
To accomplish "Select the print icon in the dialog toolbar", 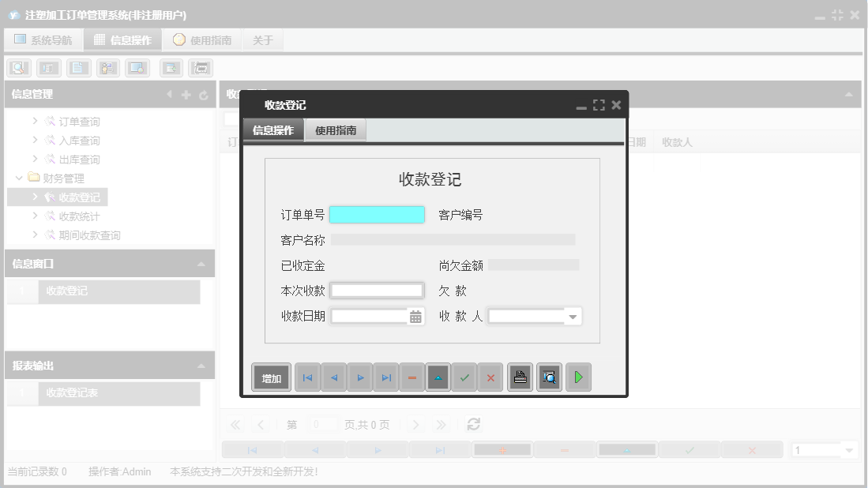I will [x=519, y=377].
